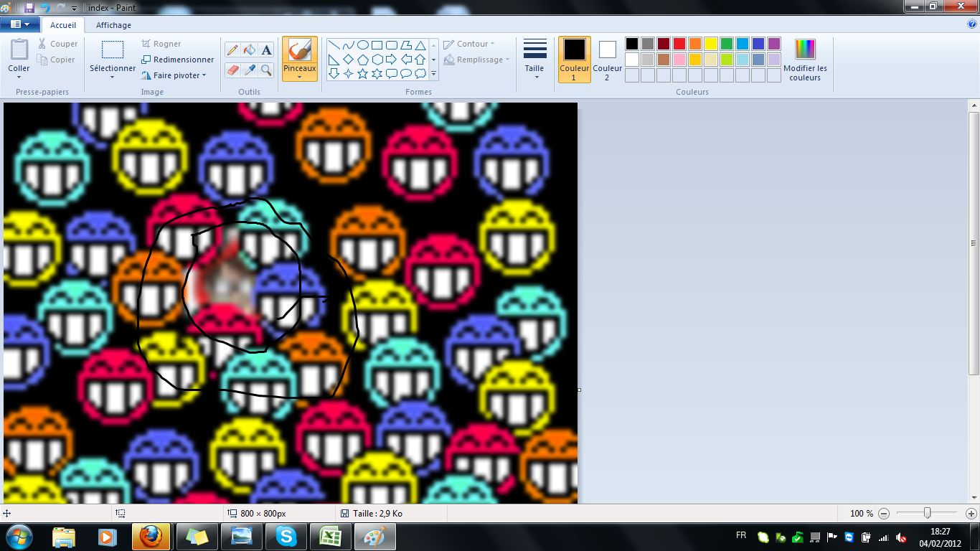Choose the up arrow shape
This screenshot has height=551, width=980.
[420, 60]
